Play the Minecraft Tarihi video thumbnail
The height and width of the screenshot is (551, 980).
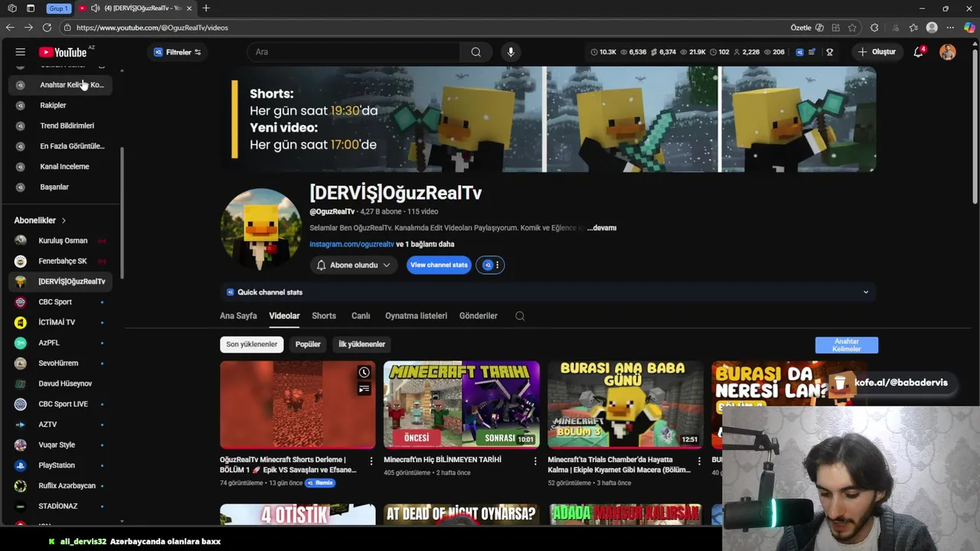coord(462,404)
